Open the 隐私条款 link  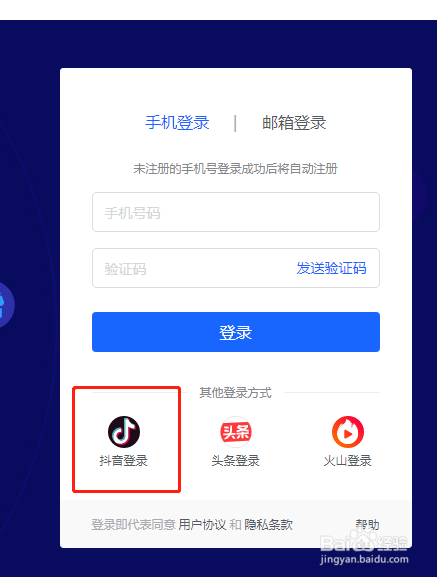[x=269, y=525]
